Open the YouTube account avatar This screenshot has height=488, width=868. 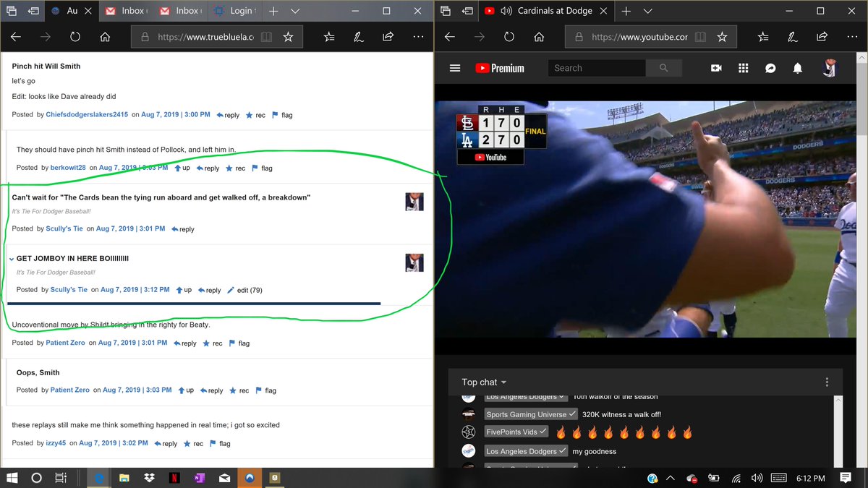pos(830,68)
